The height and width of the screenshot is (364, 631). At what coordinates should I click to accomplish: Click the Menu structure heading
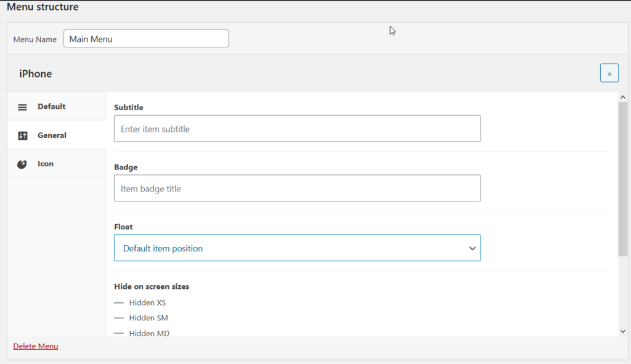(x=43, y=7)
